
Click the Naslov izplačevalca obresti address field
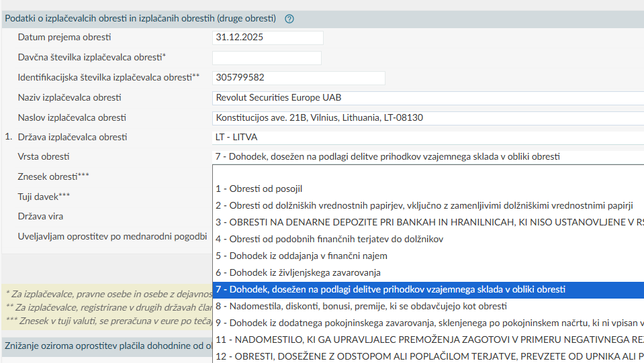427,118
